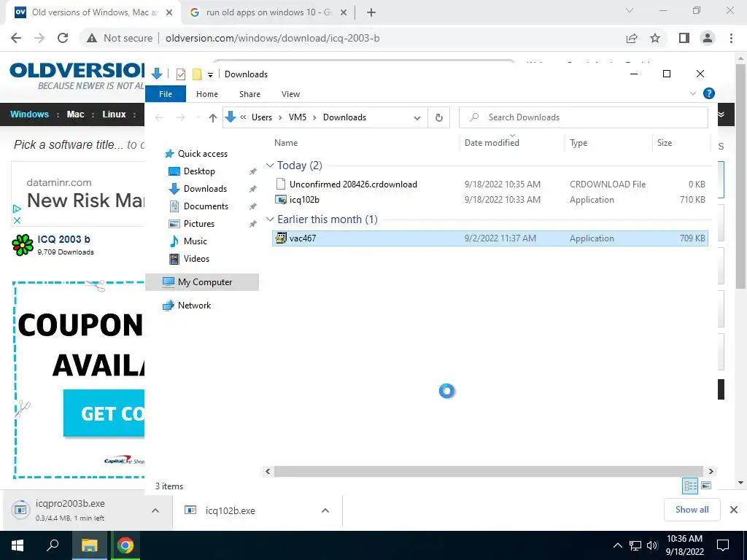Viewport: 747px width, 560px height.
Task: Open Customize Quick Access Toolbar dropdown
Action: click(x=210, y=75)
